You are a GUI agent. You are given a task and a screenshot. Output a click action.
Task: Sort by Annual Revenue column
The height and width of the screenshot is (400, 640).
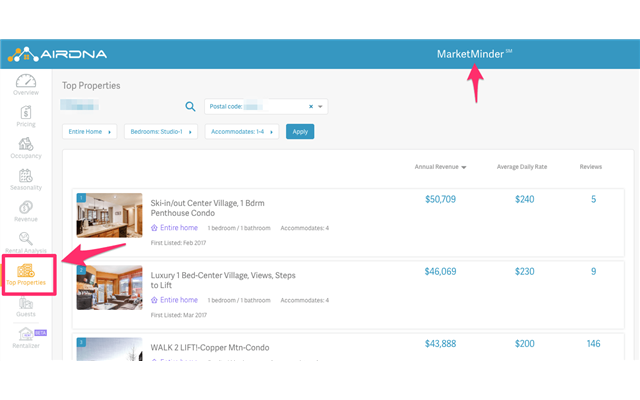tap(441, 166)
